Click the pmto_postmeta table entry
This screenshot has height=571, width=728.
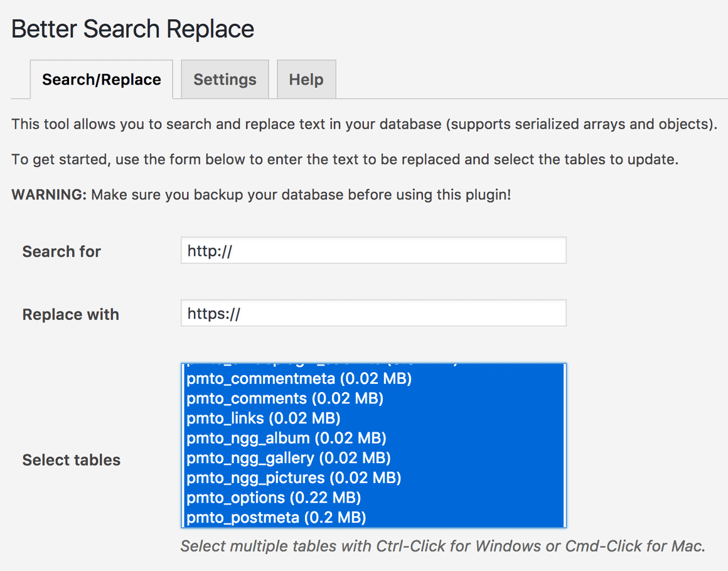tap(276, 518)
